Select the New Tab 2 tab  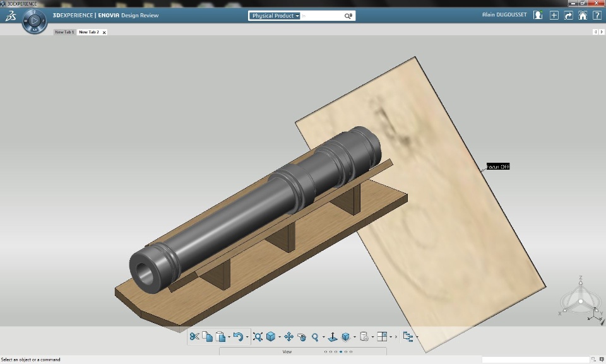pyautogui.click(x=89, y=32)
